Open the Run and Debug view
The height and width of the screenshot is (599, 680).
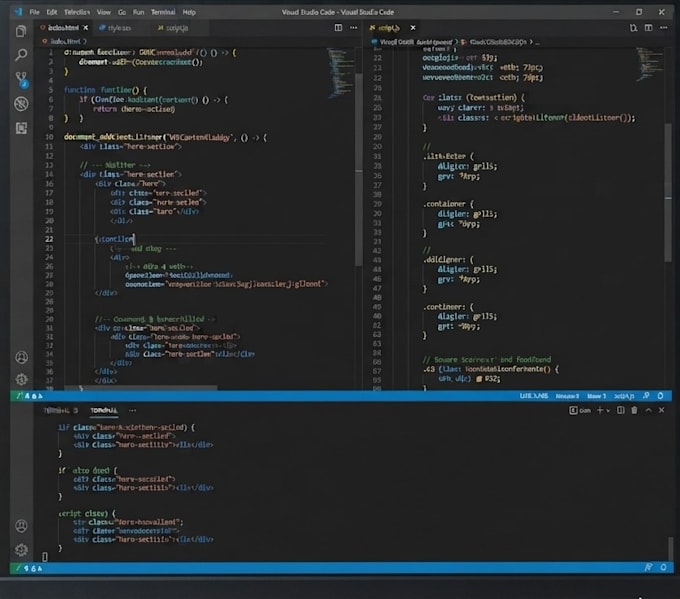tap(21, 104)
